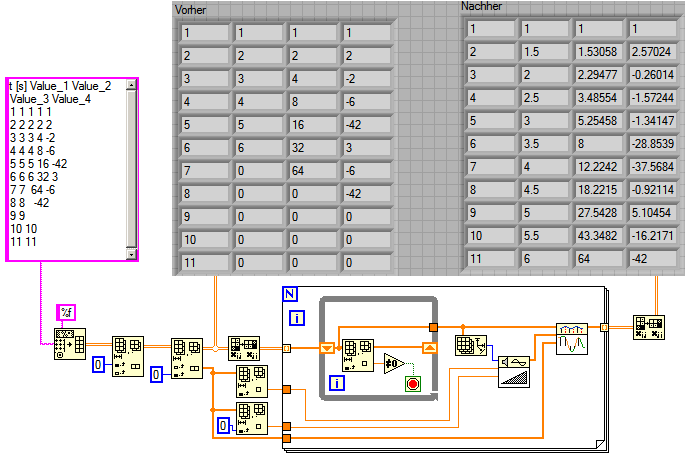Click the right shift register with the up arrow

coord(429,348)
